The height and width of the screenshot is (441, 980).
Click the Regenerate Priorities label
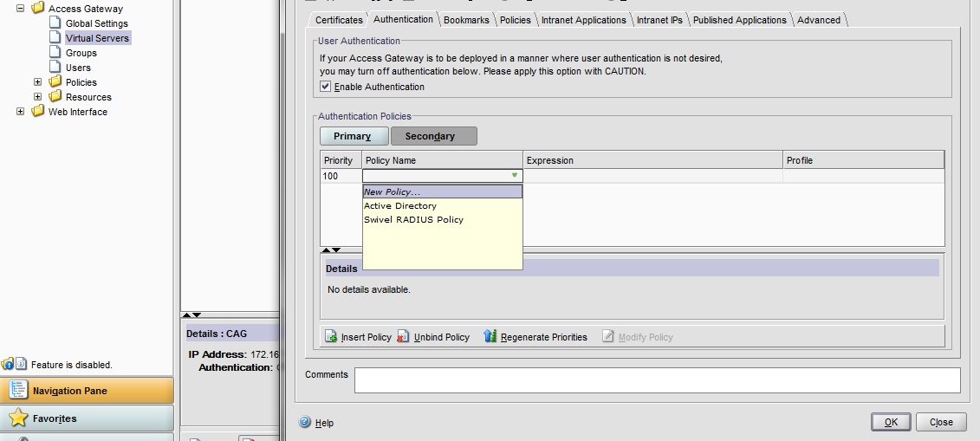pos(544,337)
